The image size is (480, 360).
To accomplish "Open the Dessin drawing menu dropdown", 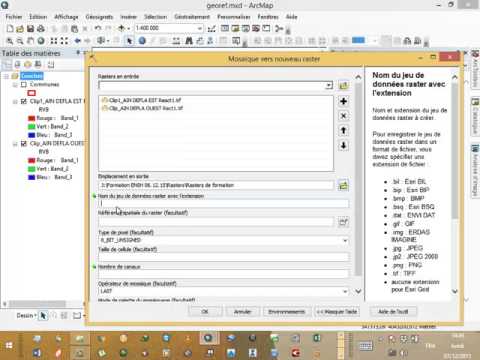I will tap(27, 315).
